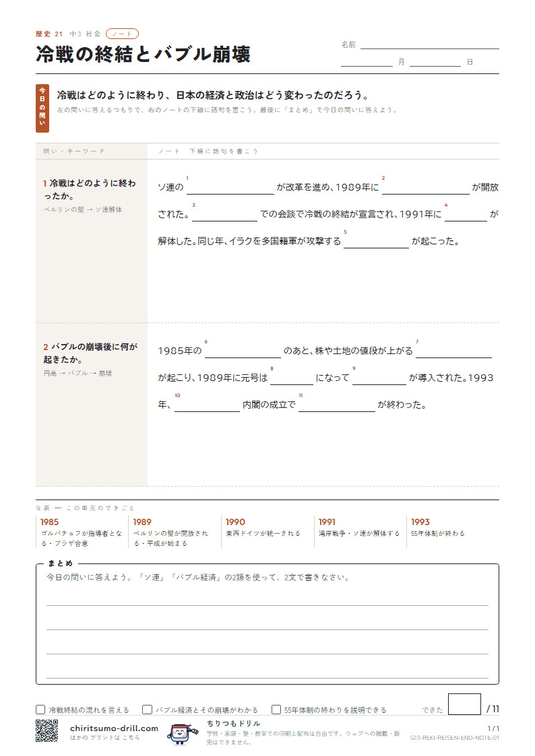This screenshot has width=535, height=756.
Task: Click the hint 円高 → バブル → 崩壊
Action: pos(77,373)
